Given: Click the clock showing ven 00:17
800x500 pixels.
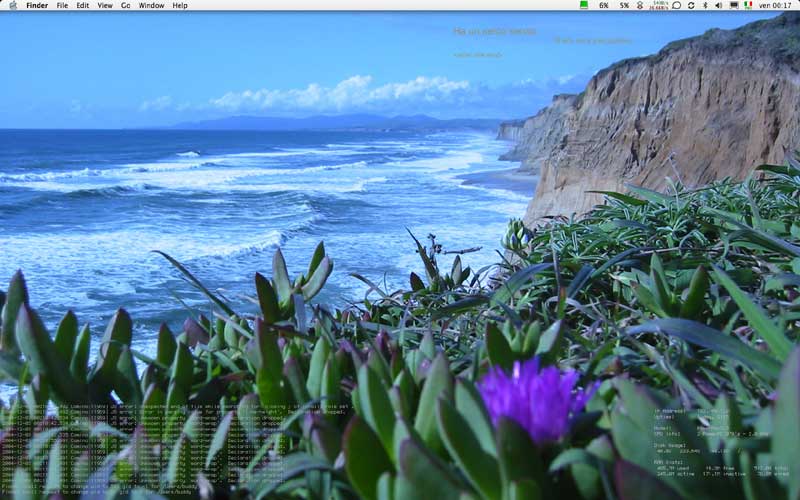Looking at the screenshot, I should [x=775, y=5].
